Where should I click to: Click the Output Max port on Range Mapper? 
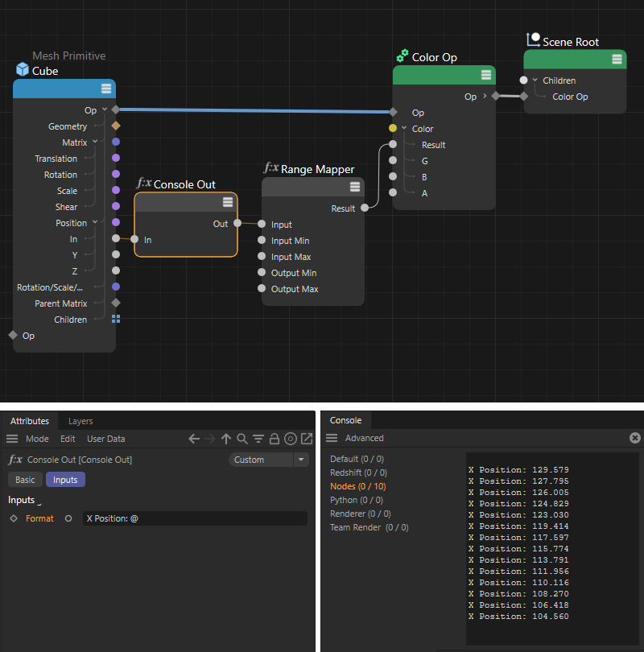pyautogui.click(x=262, y=288)
